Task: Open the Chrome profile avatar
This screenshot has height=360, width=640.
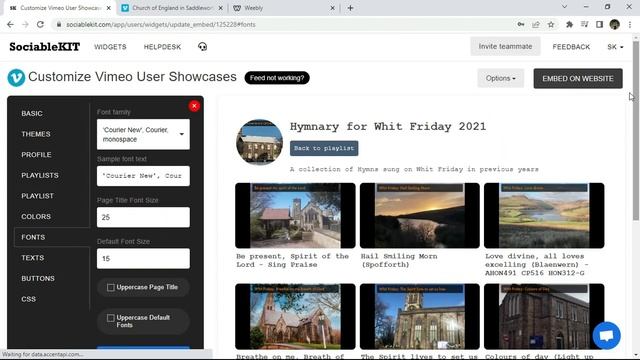Action: (614, 24)
